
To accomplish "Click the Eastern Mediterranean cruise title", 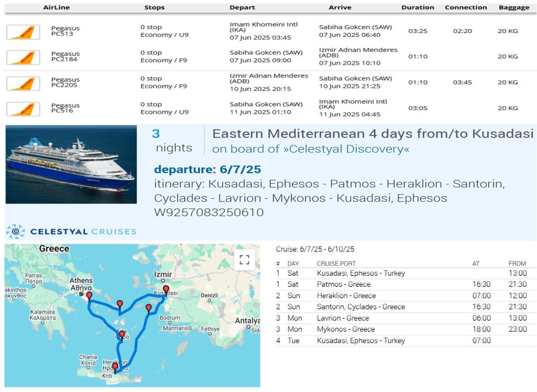I will click(372, 134).
